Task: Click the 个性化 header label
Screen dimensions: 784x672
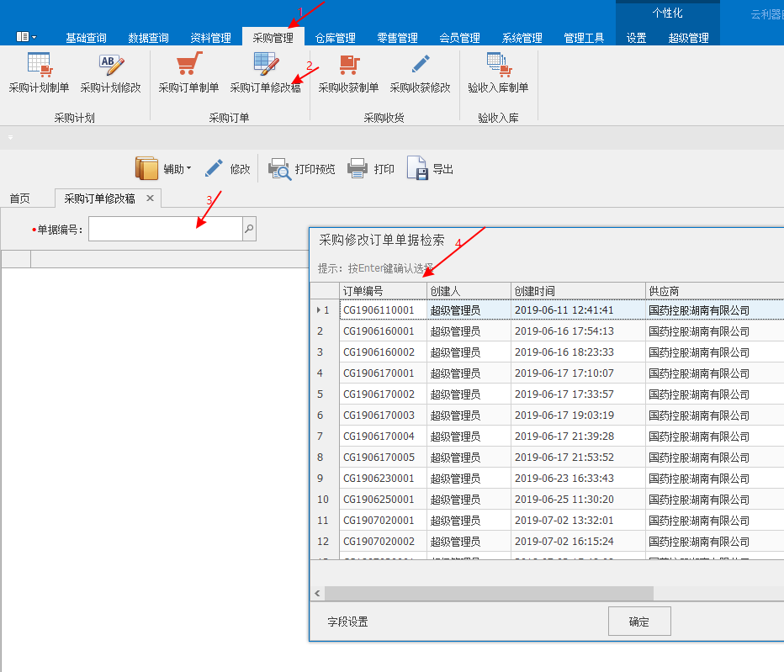Action: 667,13
